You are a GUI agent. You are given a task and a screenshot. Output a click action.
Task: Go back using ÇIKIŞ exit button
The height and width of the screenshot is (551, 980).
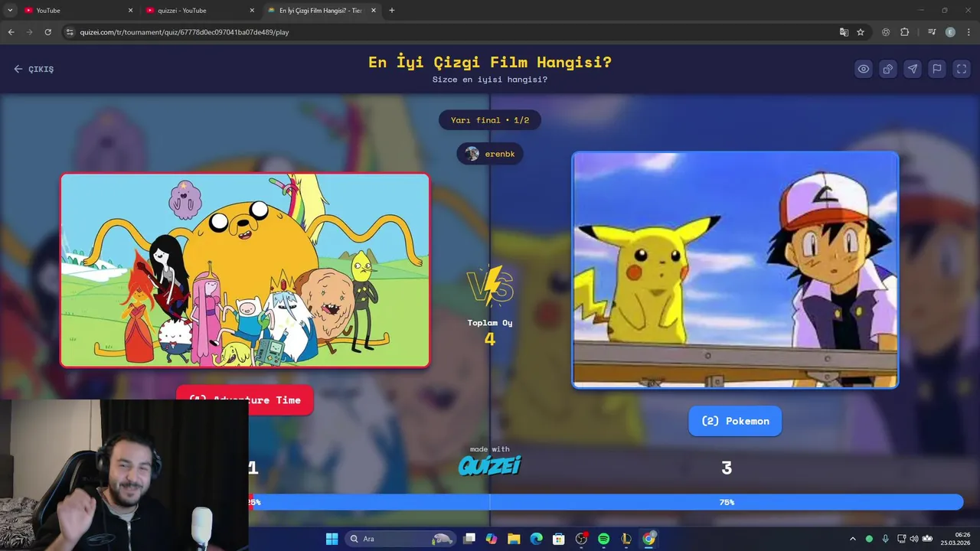pos(34,69)
